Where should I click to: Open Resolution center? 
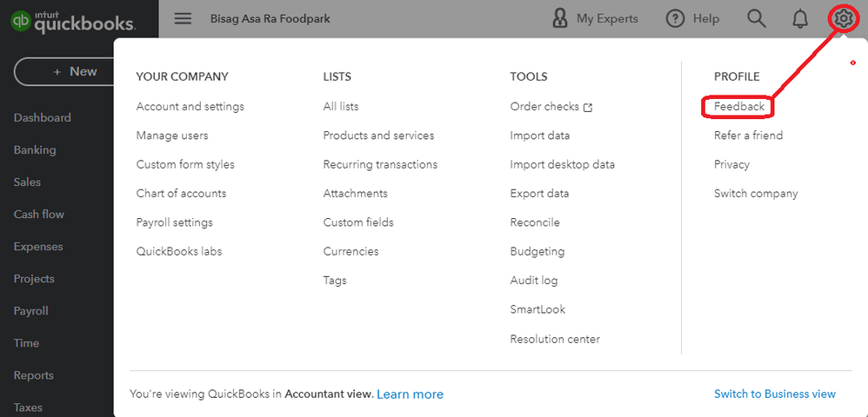click(555, 339)
